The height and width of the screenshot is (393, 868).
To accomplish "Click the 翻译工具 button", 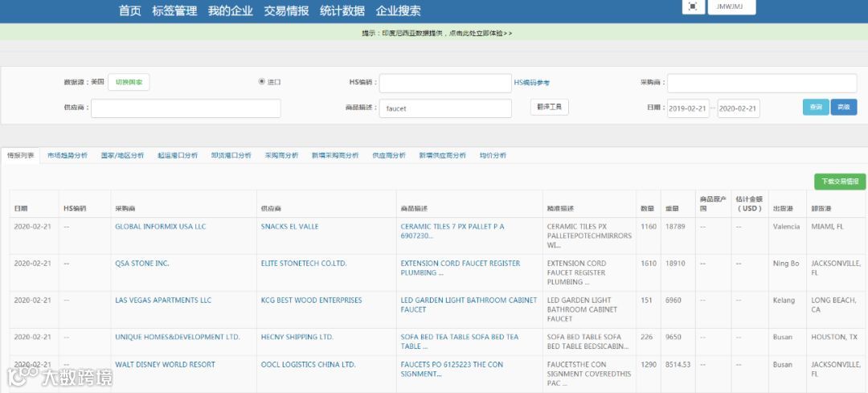I will point(549,107).
